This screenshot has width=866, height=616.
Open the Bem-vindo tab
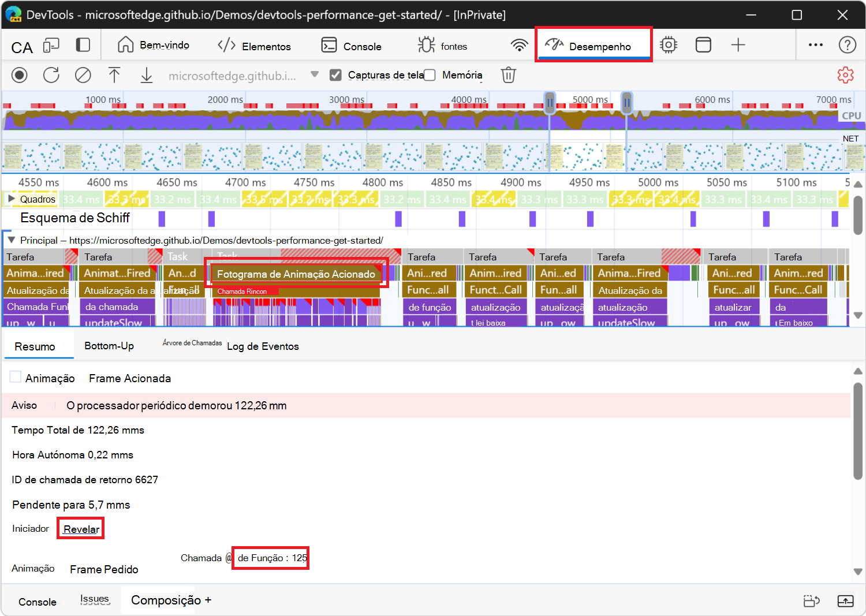154,45
